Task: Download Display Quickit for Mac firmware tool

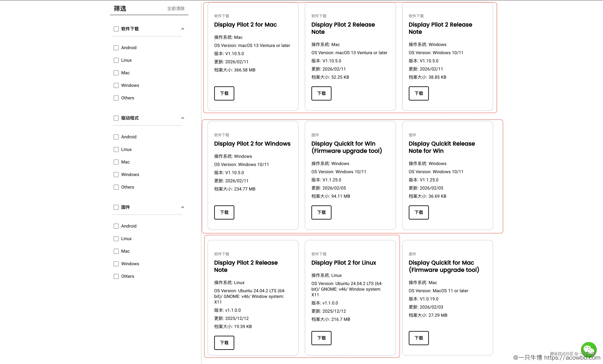Action: tap(418, 338)
